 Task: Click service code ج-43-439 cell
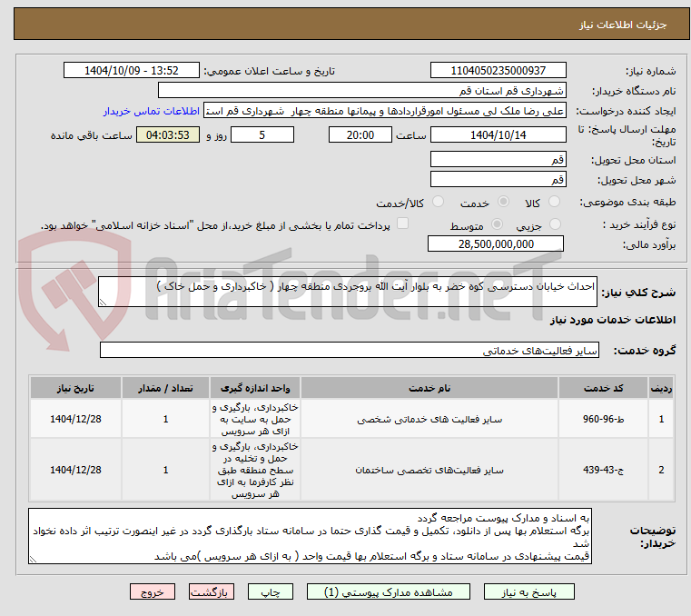[603, 470]
